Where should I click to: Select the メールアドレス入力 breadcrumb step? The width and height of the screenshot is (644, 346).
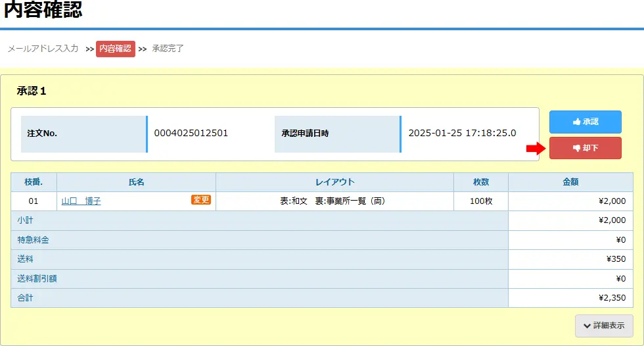pos(43,49)
